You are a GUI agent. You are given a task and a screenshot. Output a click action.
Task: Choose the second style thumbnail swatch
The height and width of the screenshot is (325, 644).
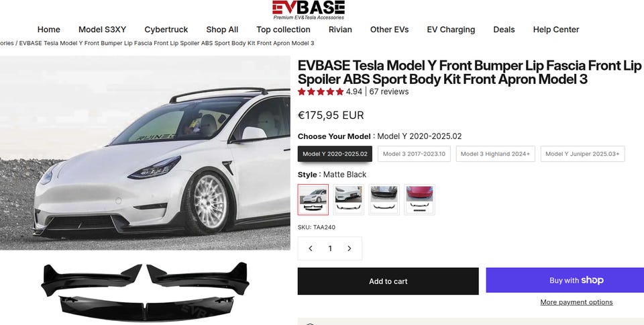(x=349, y=199)
